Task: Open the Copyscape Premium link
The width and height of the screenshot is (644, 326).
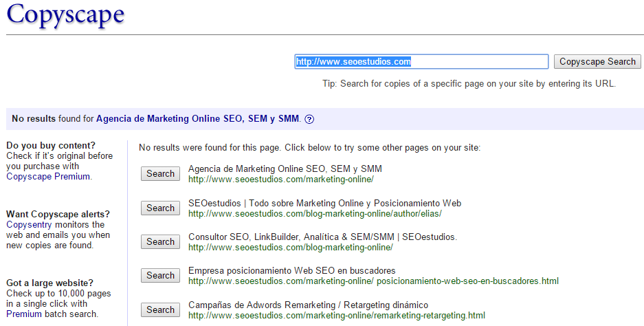Action: (48, 176)
